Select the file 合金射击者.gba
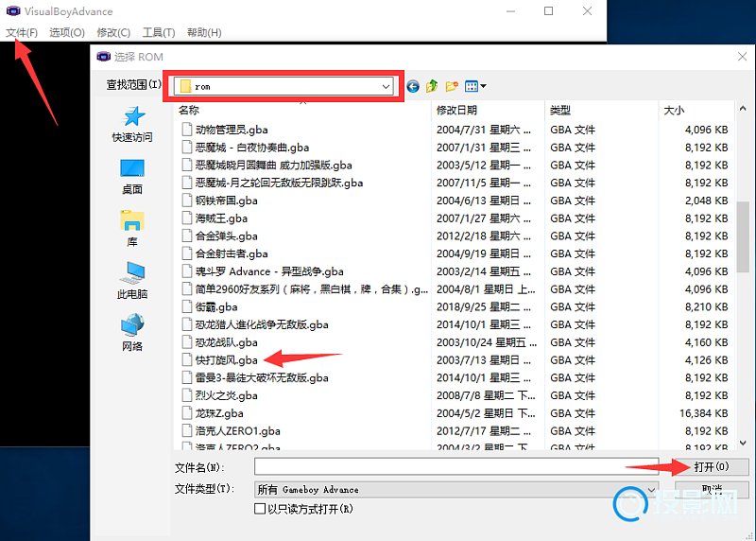This screenshot has height=541, width=756. pyautogui.click(x=232, y=253)
